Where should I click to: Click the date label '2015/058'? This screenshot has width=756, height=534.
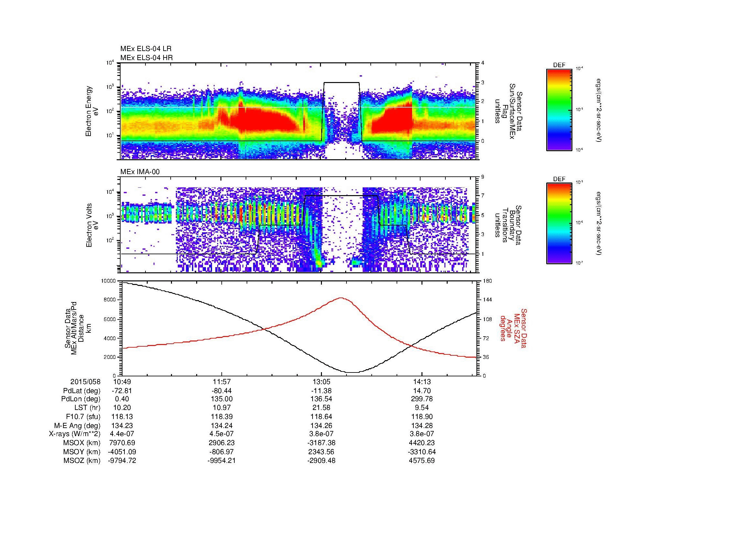(x=85, y=382)
